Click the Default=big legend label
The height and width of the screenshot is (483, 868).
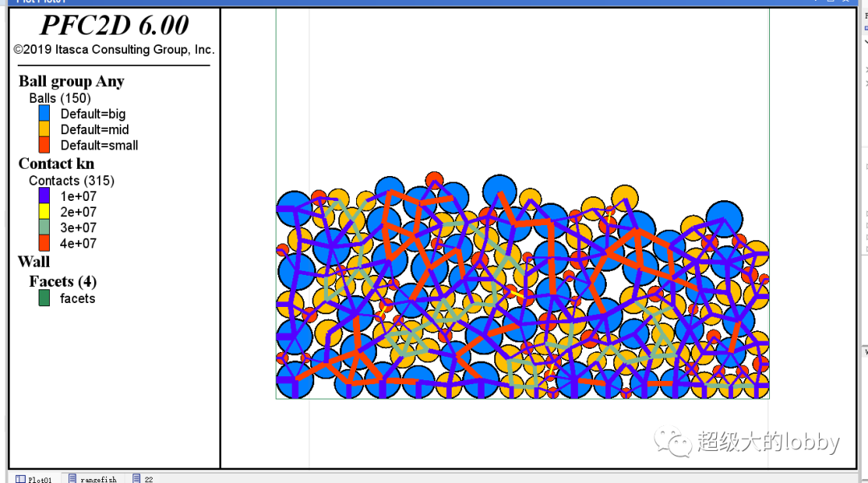[93, 114]
